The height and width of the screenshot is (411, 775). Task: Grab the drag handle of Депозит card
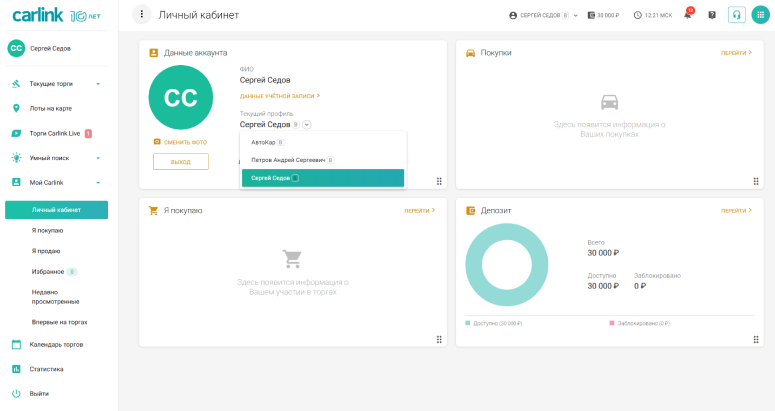point(756,339)
